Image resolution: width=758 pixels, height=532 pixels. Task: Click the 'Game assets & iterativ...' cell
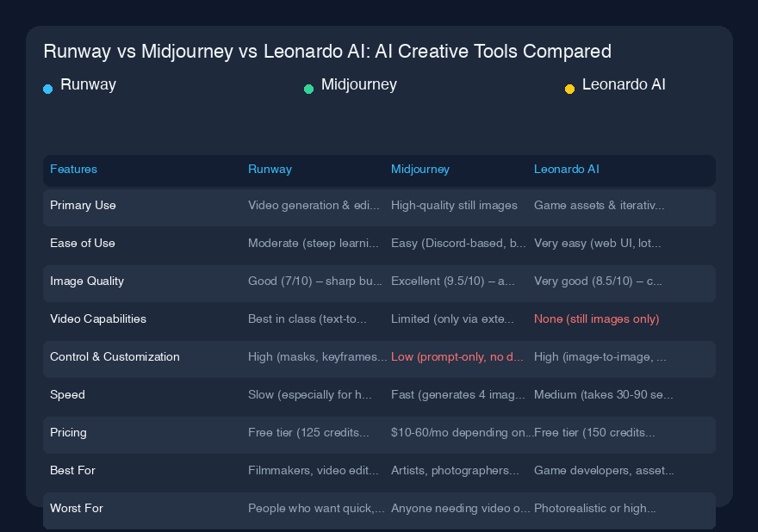click(x=600, y=206)
